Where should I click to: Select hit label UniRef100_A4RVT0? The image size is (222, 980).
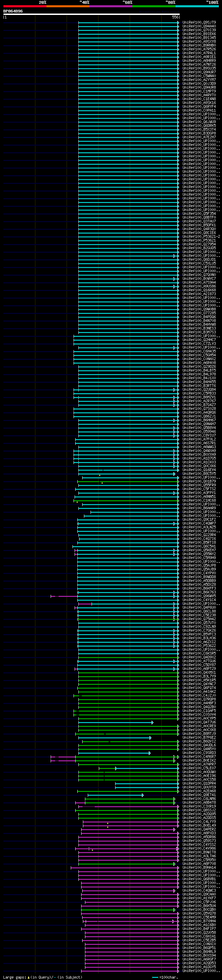point(199,95)
